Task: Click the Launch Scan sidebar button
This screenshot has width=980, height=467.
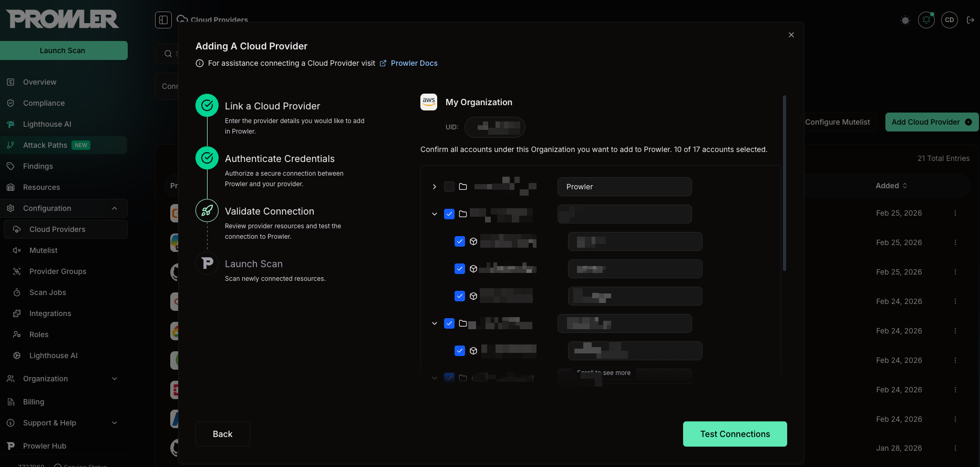Action: point(64,50)
